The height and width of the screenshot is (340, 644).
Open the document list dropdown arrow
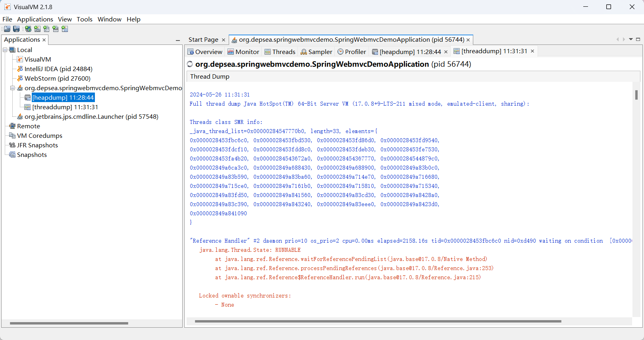[631, 39]
